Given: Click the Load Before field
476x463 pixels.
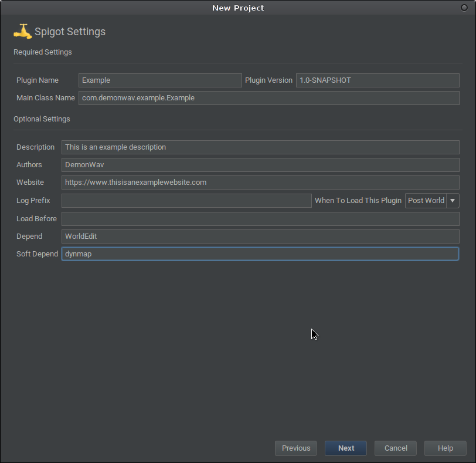Looking at the screenshot, I should point(260,219).
